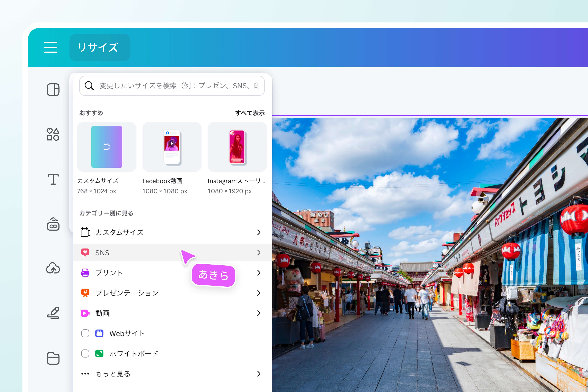The height and width of the screenshot is (392, 588).
Task: Click the pink video camera icon
Action: [x=85, y=313]
